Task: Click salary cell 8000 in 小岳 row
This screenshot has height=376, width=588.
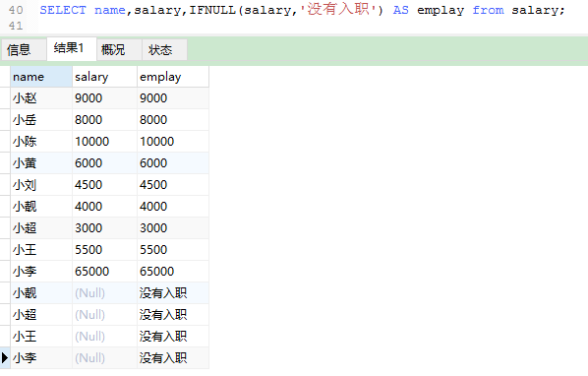Action: point(104,120)
